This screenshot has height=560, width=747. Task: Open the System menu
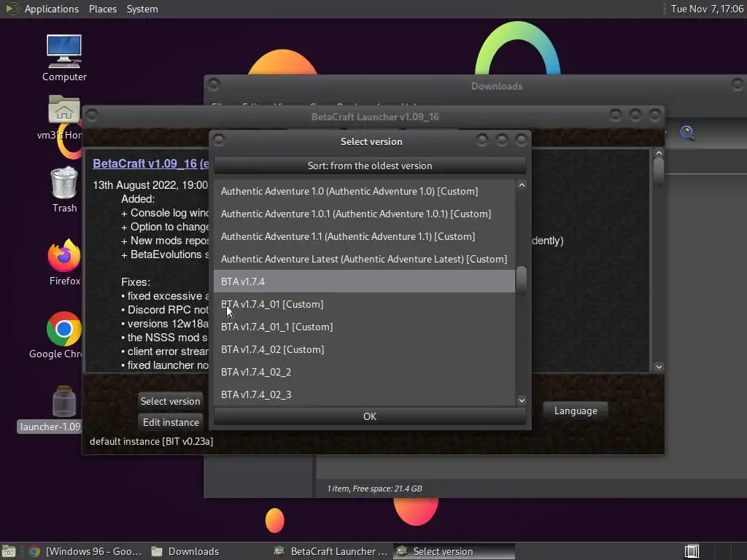pos(142,9)
